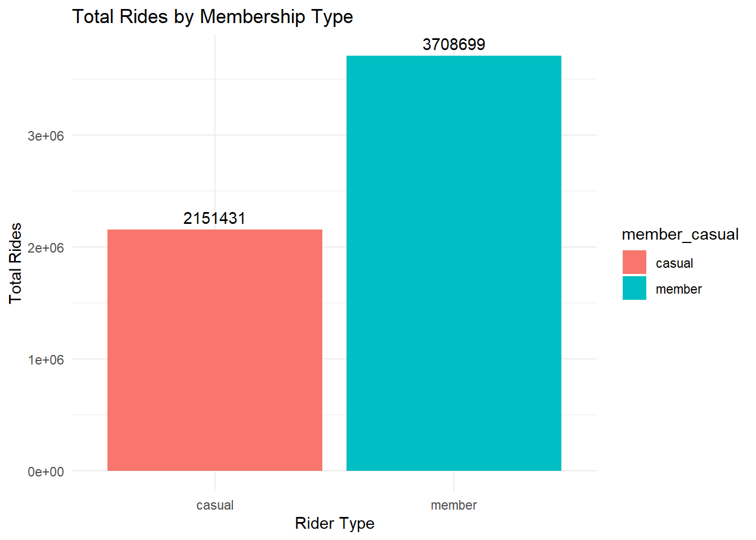Screen dimensions: 756x540
Task: Click the 3e+06 y-axis label
Action: point(46,136)
